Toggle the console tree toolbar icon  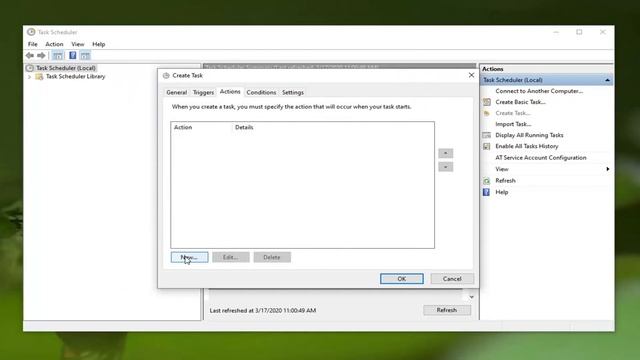click(x=58, y=55)
